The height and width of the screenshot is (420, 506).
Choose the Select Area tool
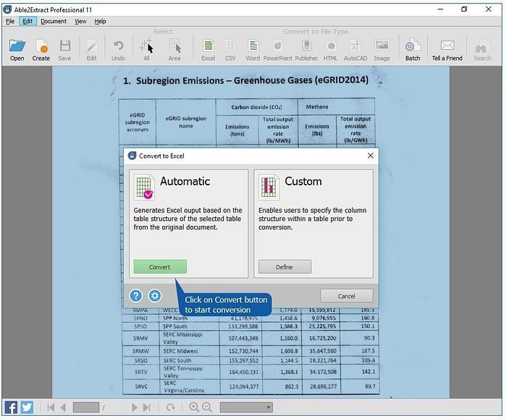174,50
